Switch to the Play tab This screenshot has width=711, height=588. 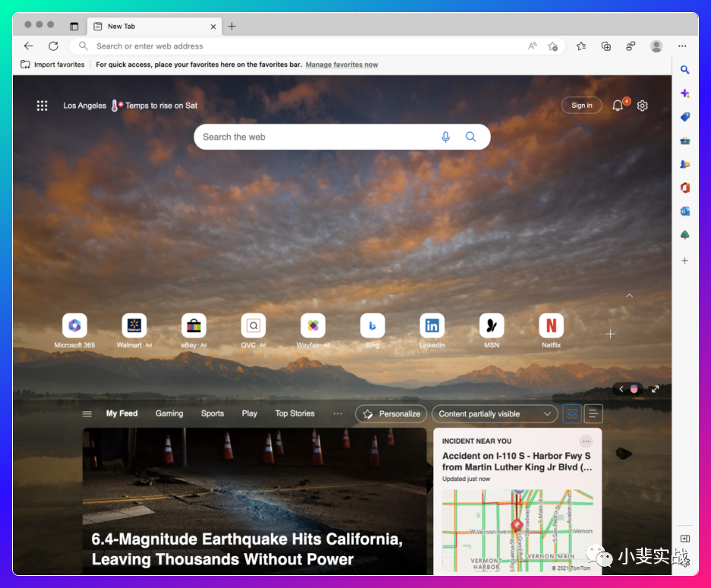point(250,413)
